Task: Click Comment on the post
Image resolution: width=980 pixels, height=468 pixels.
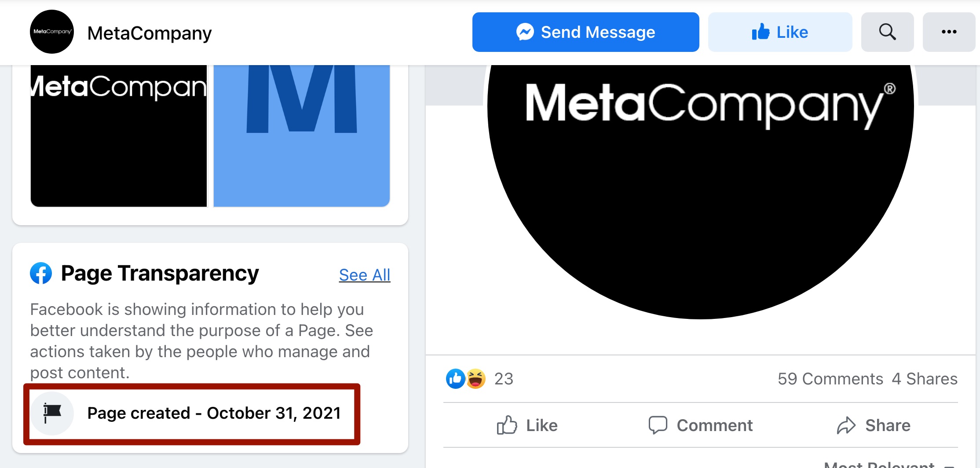Action: [701, 425]
